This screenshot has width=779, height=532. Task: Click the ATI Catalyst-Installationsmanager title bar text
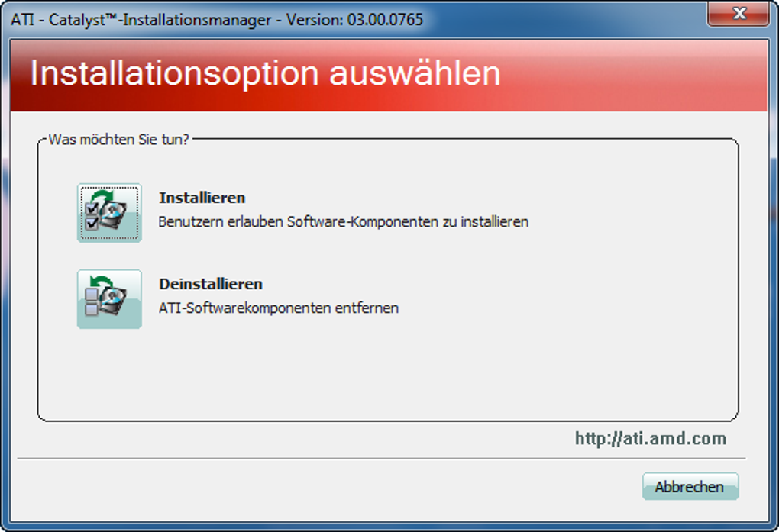pyautogui.click(x=141, y=19)
